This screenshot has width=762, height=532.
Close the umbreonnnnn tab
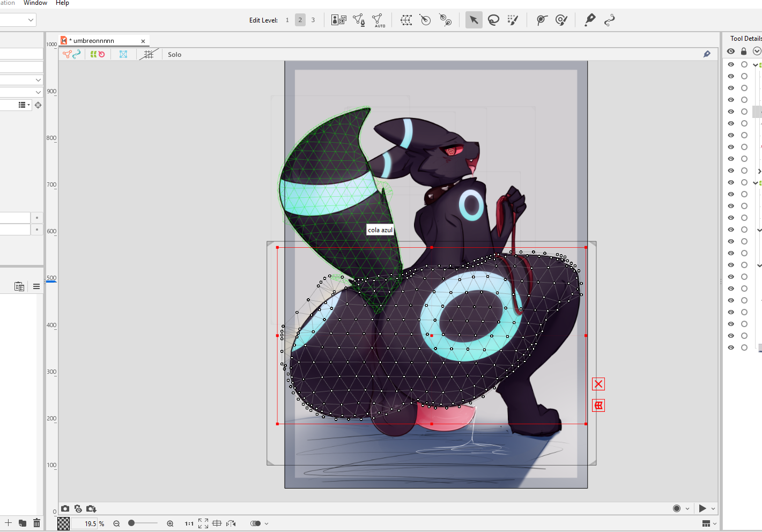click(x=143, y=41)
